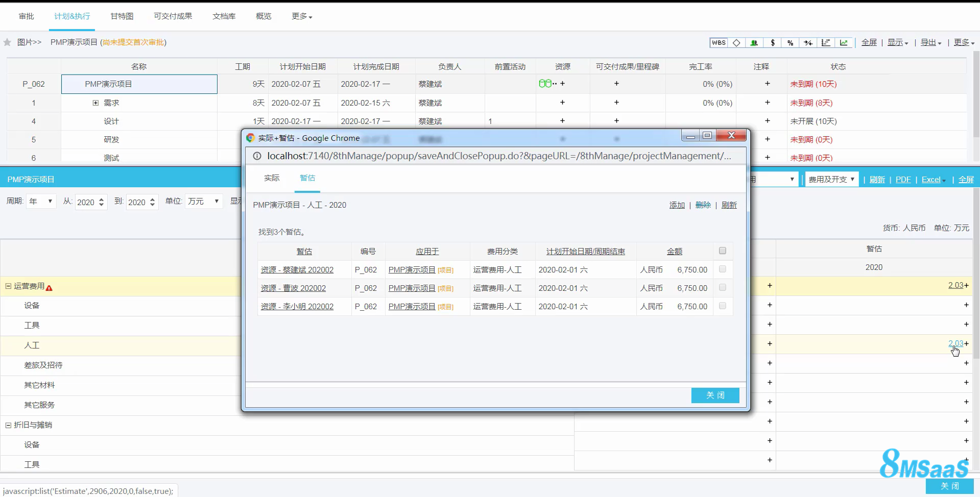Click the green trend chart icon

tap(844, 43)
